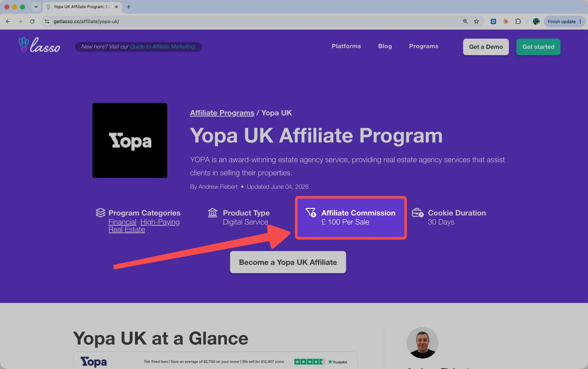The height and width of the screenshot is (369, 588).
Task: Expand the tab search dropdown arrow
Action: tap(36, 7)
